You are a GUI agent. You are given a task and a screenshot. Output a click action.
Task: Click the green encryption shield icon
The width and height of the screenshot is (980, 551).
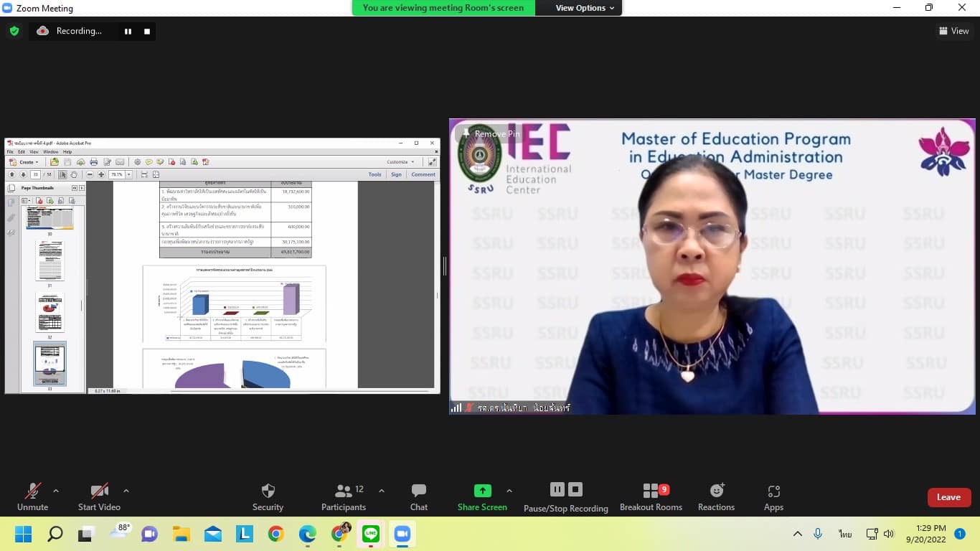tap(14, 31)
